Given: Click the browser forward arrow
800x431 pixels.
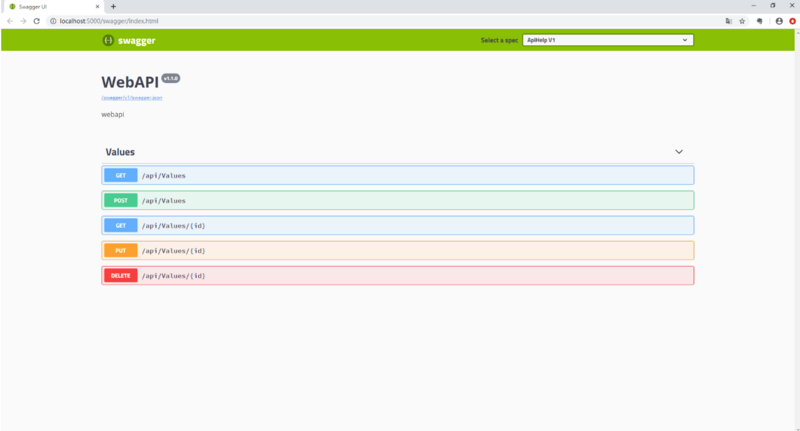Looking at the screenshot, I should pos(23,21).
